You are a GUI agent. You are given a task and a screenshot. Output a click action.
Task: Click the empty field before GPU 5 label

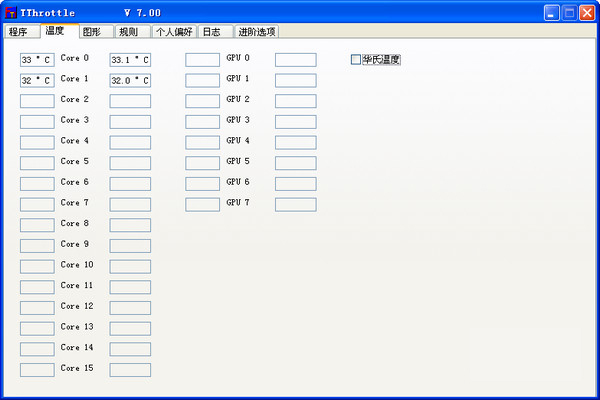202,163
